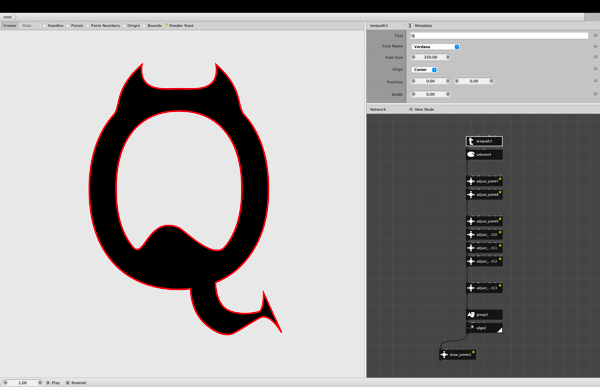Open the Font Name row options arrow
Viewport: 600px width, 387px height.
pos(595,46)
